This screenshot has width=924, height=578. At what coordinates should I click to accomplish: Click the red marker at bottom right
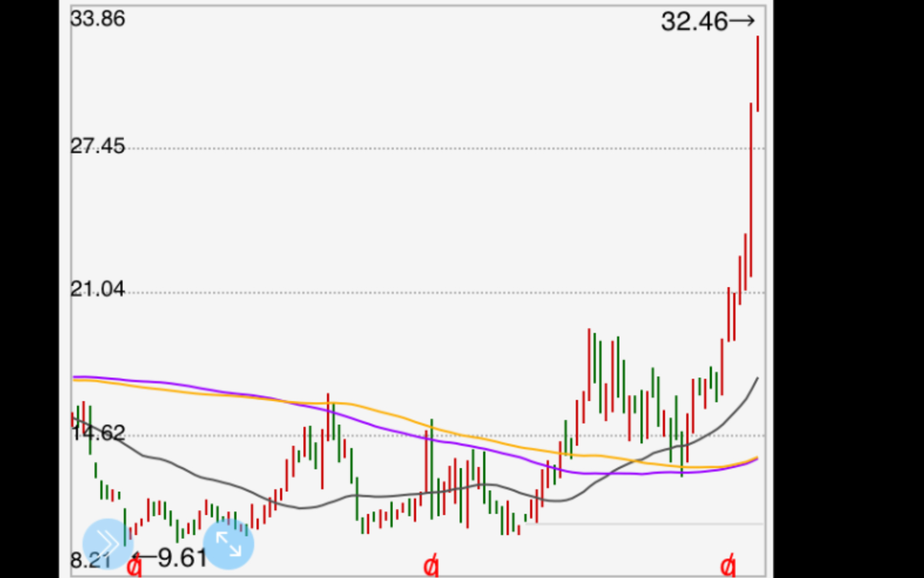click(728, 566)
